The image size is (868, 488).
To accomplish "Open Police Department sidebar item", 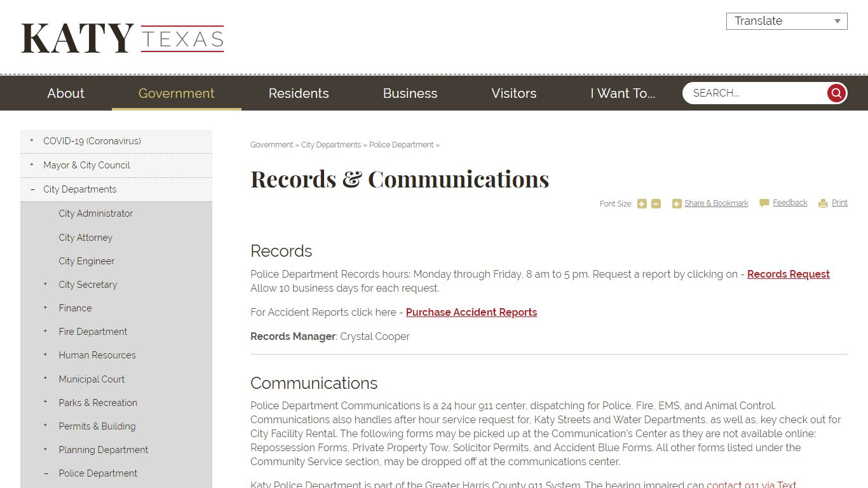I will coord(98,473).
